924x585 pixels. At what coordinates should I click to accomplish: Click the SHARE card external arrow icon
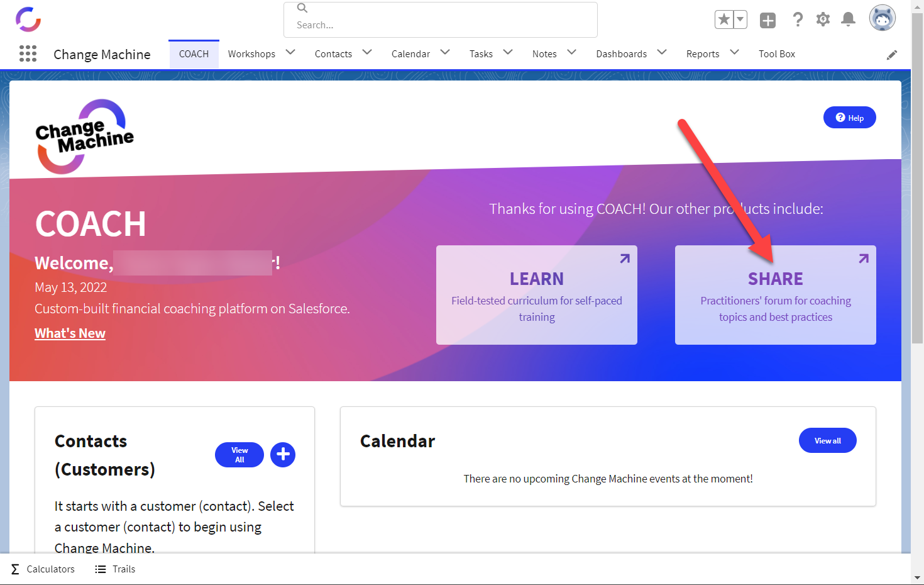(x=864, y=259)
